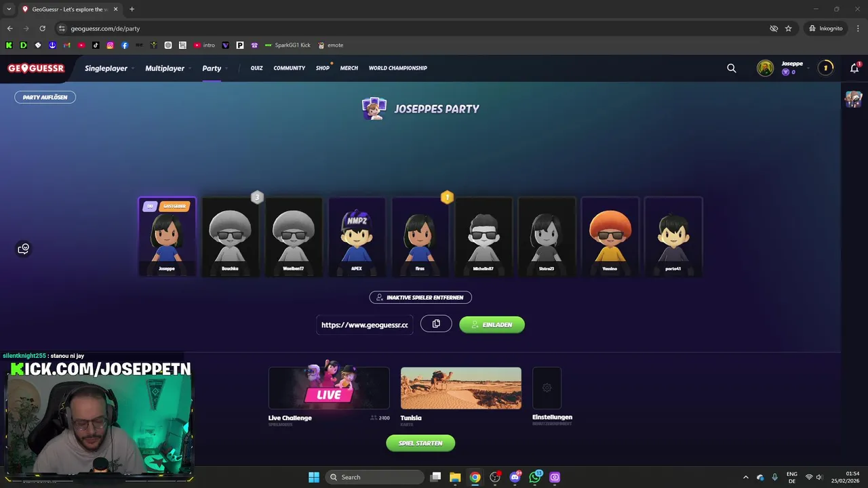Bookmark this page with the star

pos(788,28)
